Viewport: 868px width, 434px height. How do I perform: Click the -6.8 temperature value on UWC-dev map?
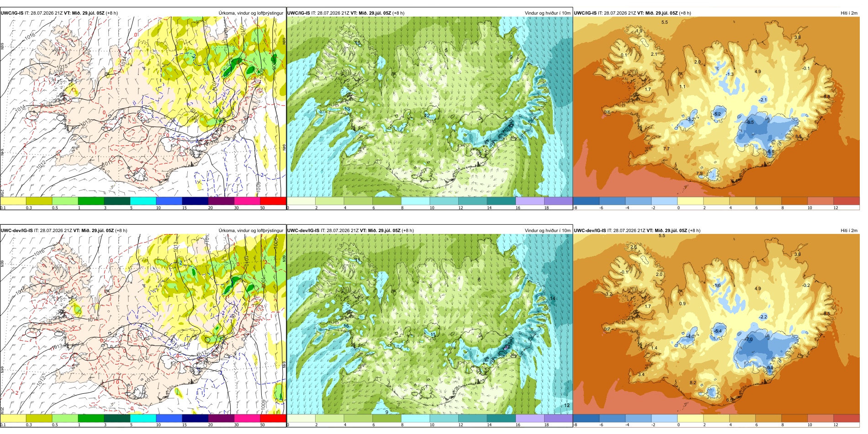[770, 368]
